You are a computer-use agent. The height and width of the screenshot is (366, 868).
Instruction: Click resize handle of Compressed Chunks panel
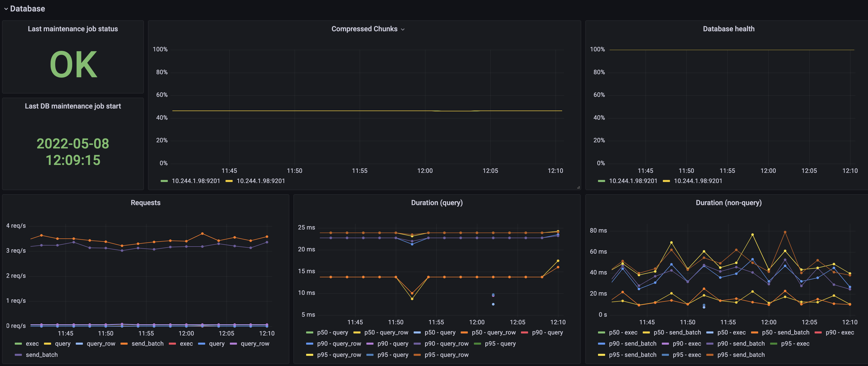[x=578, y=187]
